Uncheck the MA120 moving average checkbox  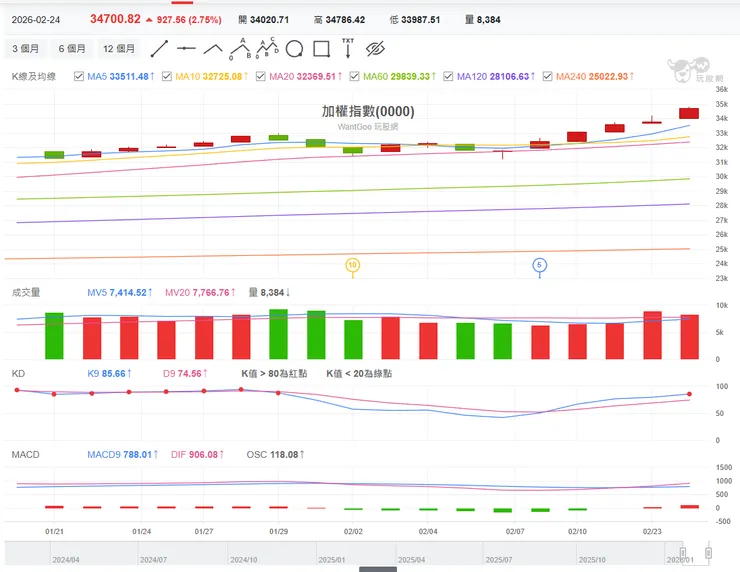coord(448,76)
